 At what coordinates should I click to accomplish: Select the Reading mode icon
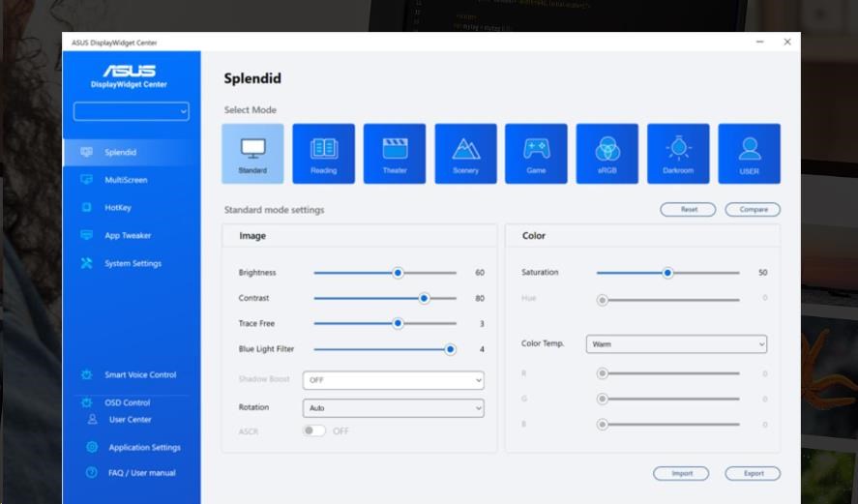click(x=323, y=153)
